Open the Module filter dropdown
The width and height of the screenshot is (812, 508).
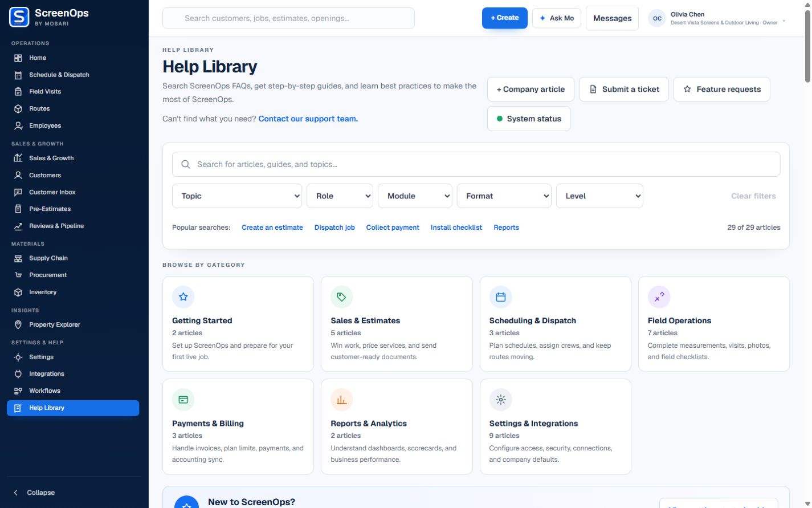tap(415, 196)
